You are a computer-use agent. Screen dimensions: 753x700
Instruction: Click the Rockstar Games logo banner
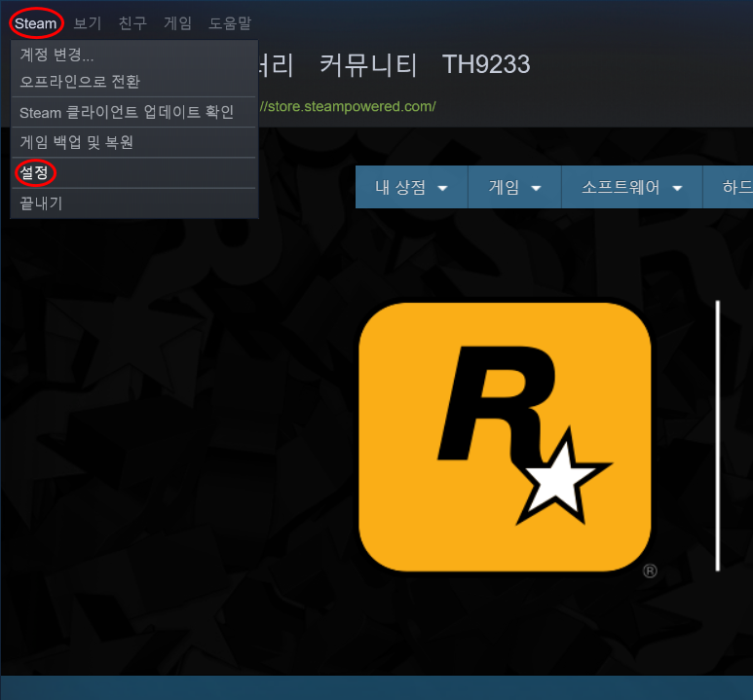click(505, 436)
